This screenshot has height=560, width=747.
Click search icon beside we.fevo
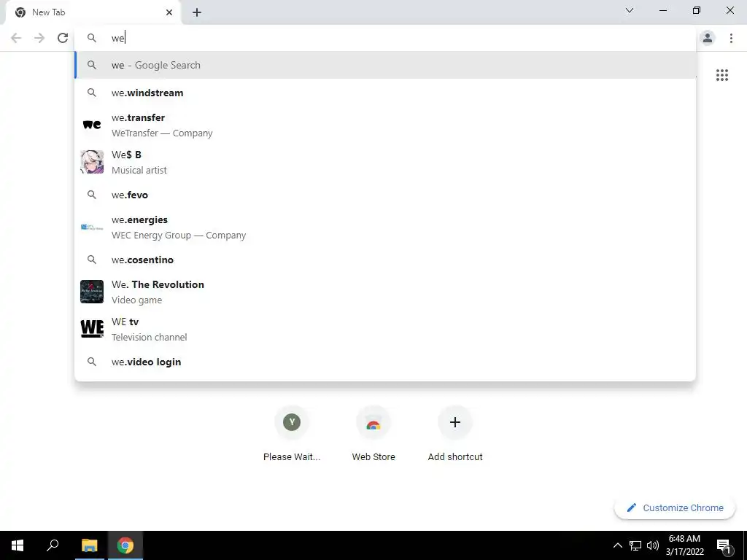[92, 195]
